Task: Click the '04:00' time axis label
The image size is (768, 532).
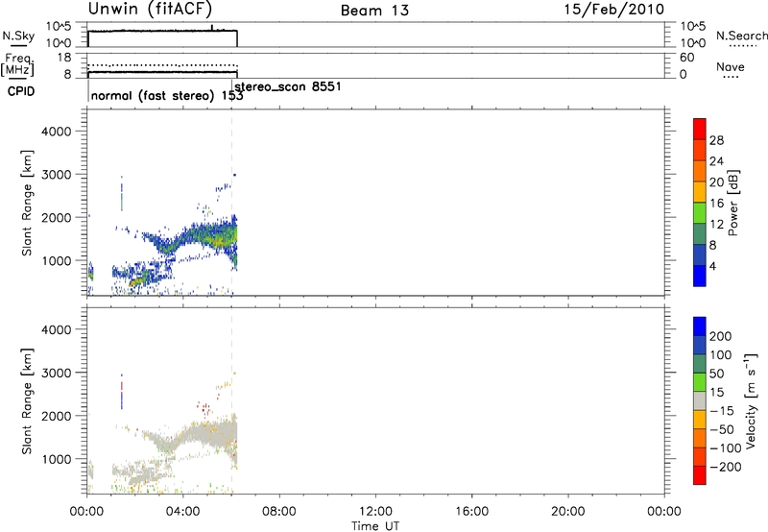Action: point(183,512)
